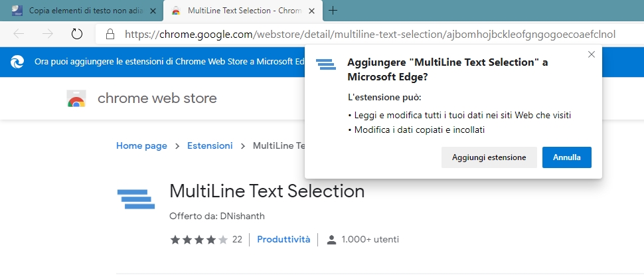Click the extension icon inside the dialog
644x275 pixels.
(326, 64)
